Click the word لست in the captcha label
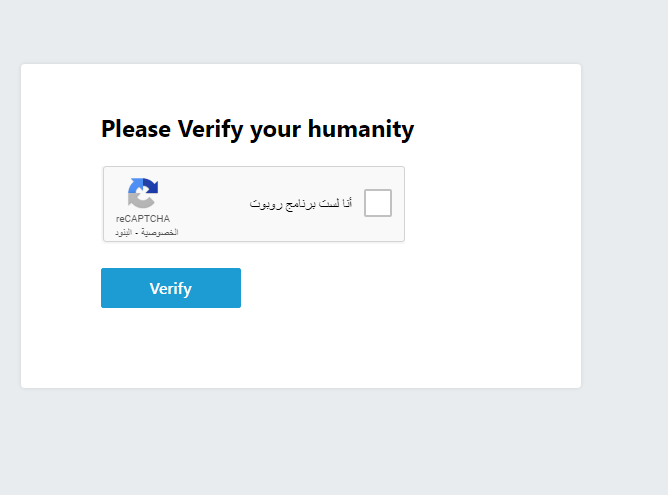668x495 pixels. [329, 204]
